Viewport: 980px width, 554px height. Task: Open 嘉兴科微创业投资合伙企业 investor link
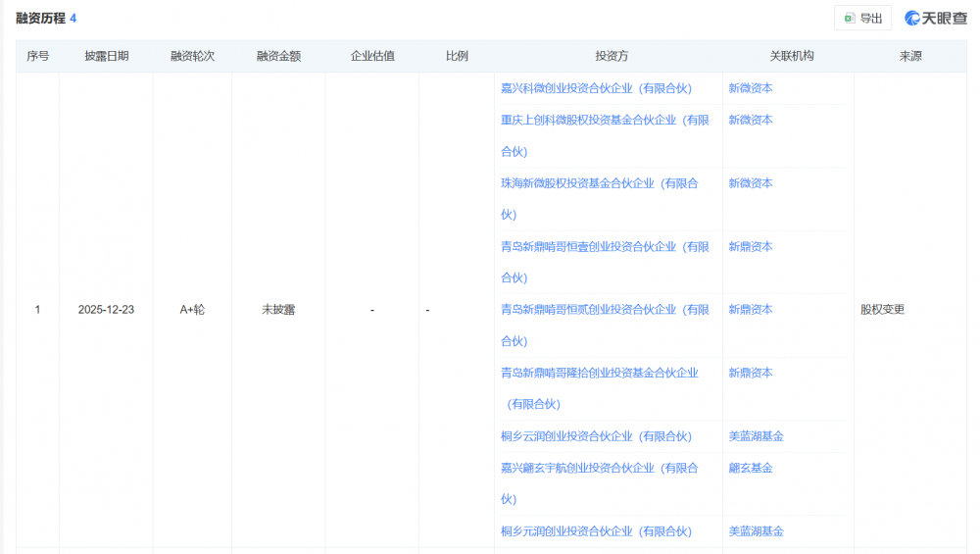pos(596,88)
